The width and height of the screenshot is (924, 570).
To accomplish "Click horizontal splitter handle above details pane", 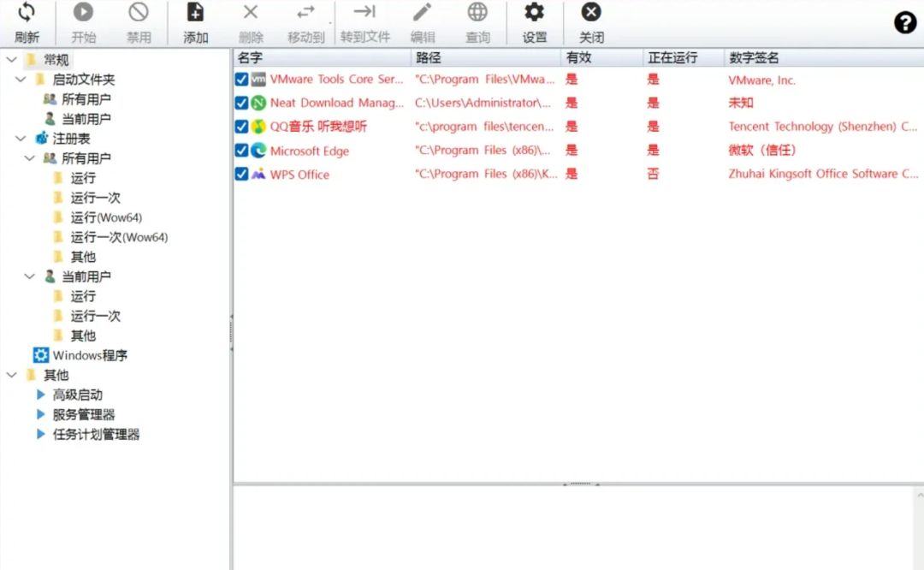I will 580,484.
